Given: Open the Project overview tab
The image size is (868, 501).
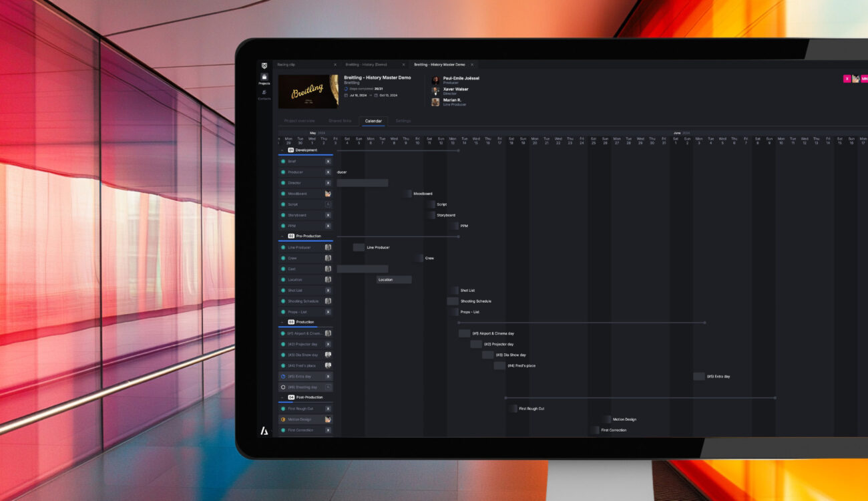Looking at the screenshot, I should pyautogui.click(x=299, y=121).
